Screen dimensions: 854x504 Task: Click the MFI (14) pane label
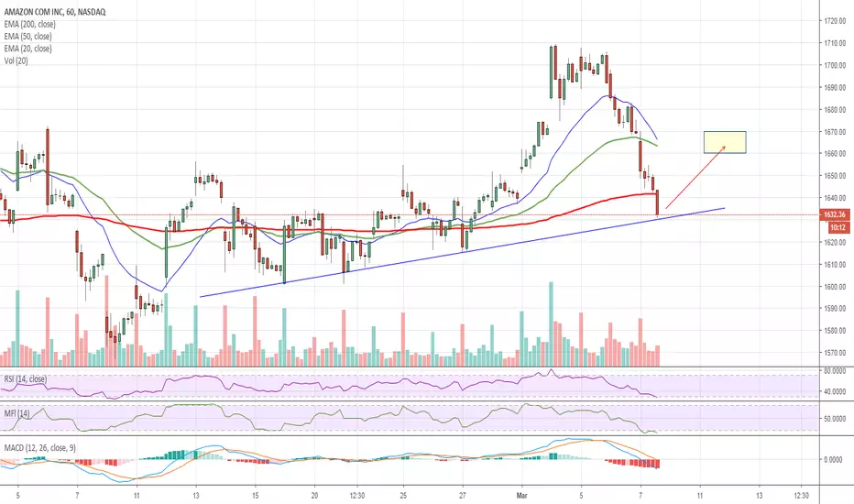coord(16,413)
